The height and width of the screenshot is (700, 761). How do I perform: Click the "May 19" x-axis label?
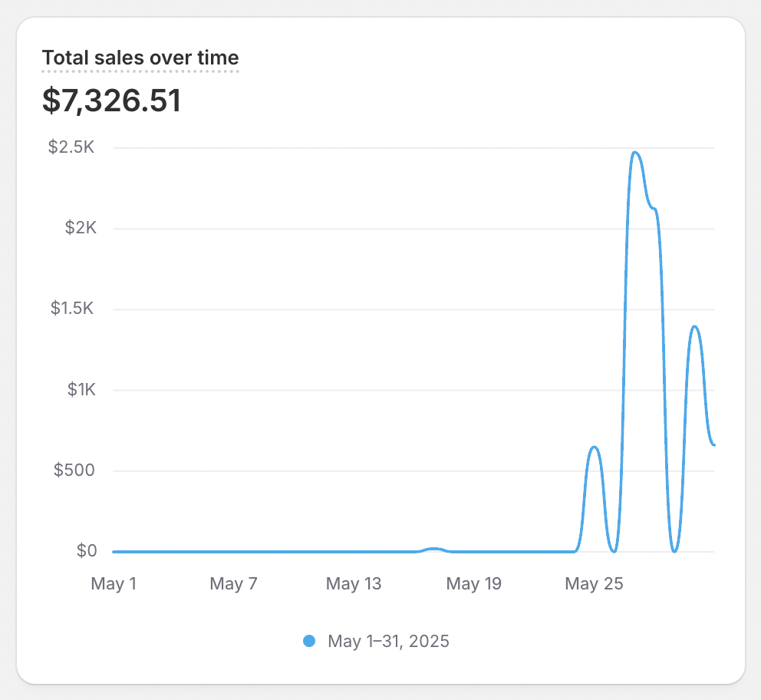coord(473,584)
